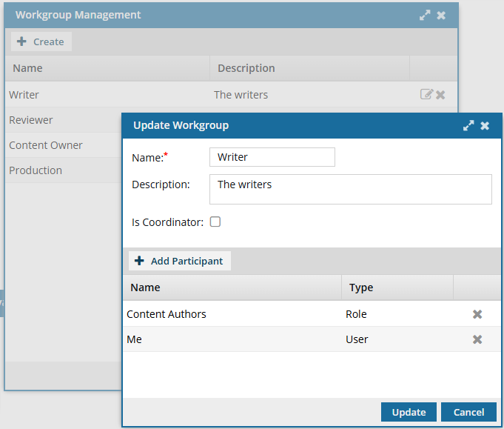Delete the Writer workgroup row
Image resolution: width=504 pixels, height=429 pixels.
(x=440, y=95)
